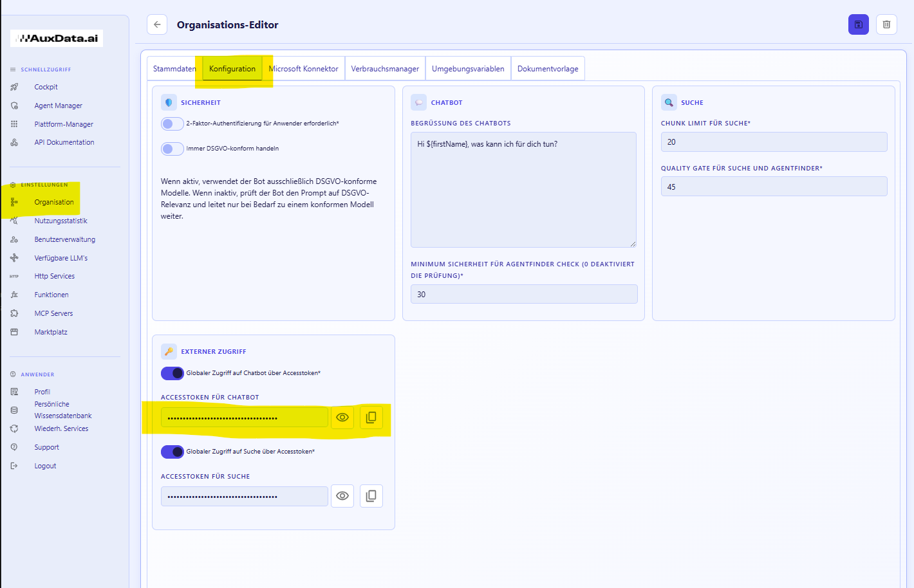The image size is (914, 588).
Task: Delete organisation via the trash icon
Action: point(886,24)
